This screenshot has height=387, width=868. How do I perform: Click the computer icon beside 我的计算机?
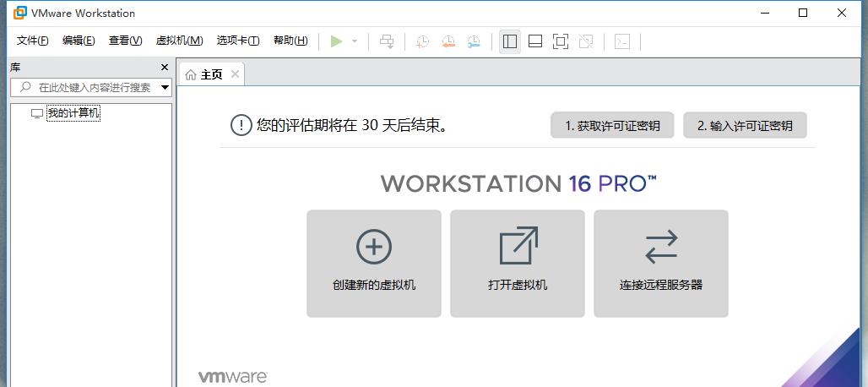(37, 113)
